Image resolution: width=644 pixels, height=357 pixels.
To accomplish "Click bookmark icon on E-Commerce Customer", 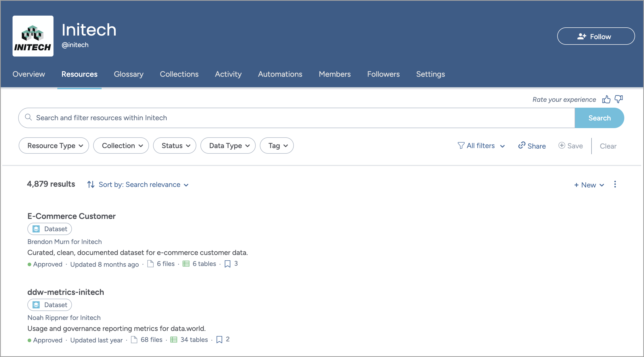I will (x=227, y=264).
